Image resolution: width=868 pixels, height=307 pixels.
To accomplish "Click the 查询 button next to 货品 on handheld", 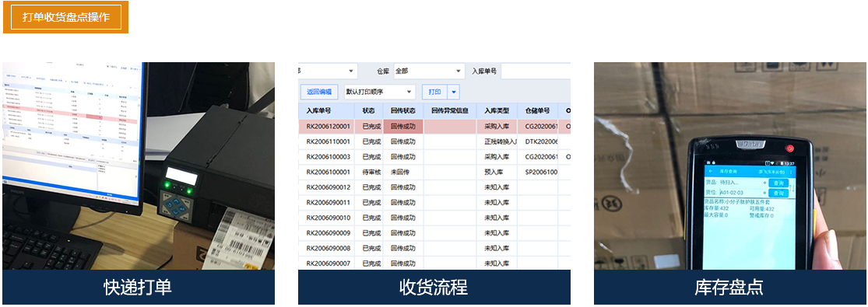I will tap(778, 183).
